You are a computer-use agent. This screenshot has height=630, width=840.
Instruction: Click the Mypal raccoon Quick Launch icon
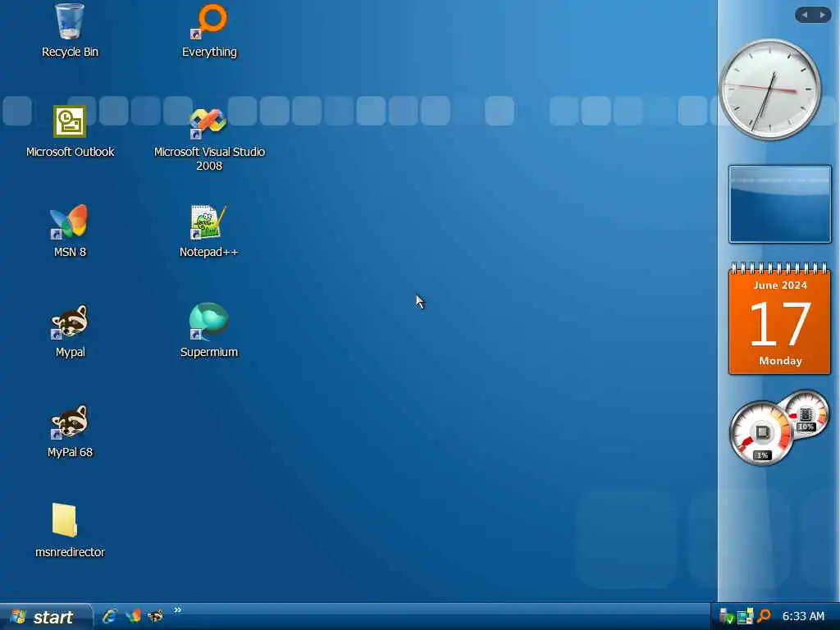pos(155,616)
